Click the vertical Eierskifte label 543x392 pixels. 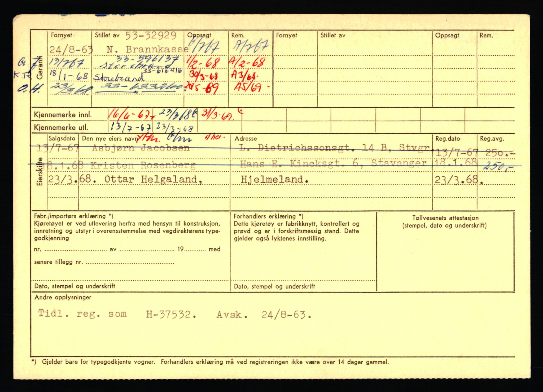[40, 172]
